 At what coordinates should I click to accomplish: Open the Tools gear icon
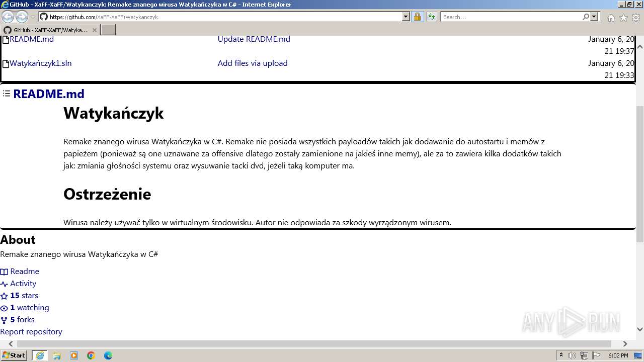point(635,18)
